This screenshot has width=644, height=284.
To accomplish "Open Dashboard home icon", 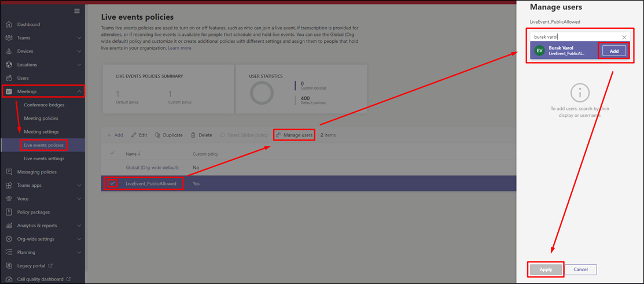I will [9, 25].
